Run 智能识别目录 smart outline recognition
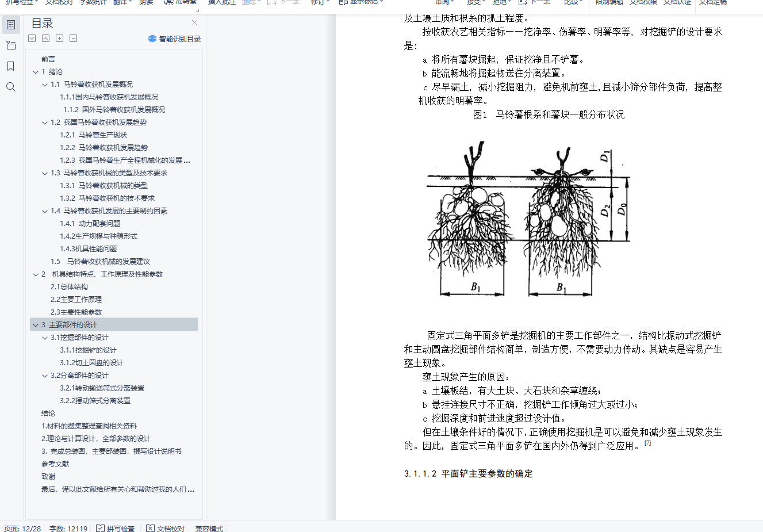The height and width of the screenshot is (532, 763). pos(174,39)
